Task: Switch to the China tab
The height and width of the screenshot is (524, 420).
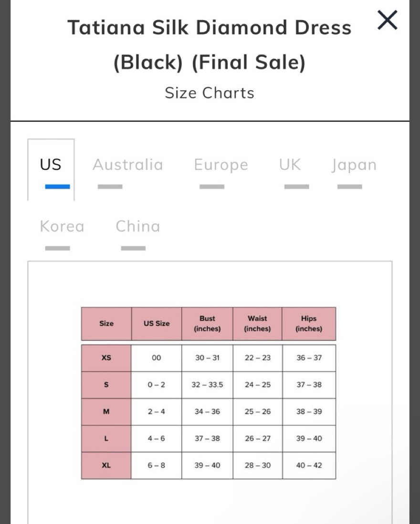Action: (137, 226)
